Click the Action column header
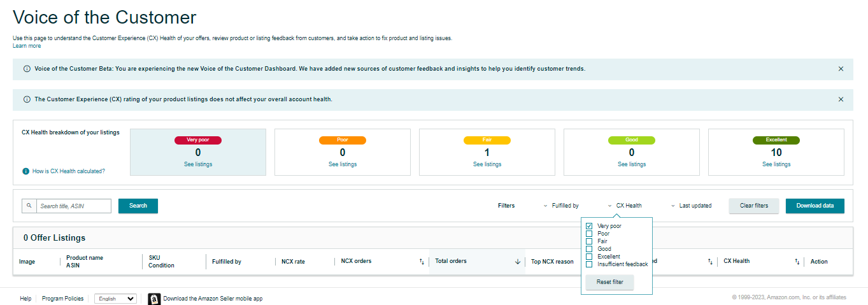The height and width of the screenshot is (305, 868). (819, 262)
